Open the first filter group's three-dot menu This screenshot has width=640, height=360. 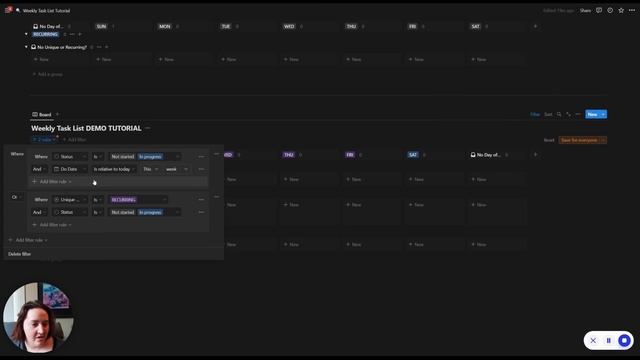coord(216,154)
